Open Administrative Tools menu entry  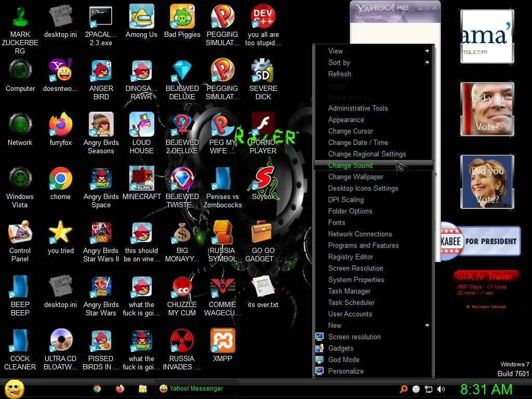click(x=374, y=108)
